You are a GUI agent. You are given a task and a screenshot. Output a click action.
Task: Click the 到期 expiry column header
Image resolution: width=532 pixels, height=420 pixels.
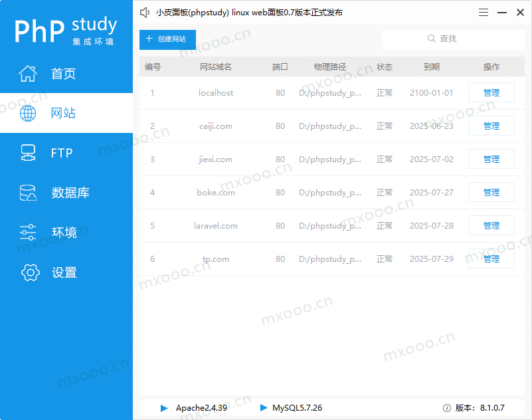431,67
